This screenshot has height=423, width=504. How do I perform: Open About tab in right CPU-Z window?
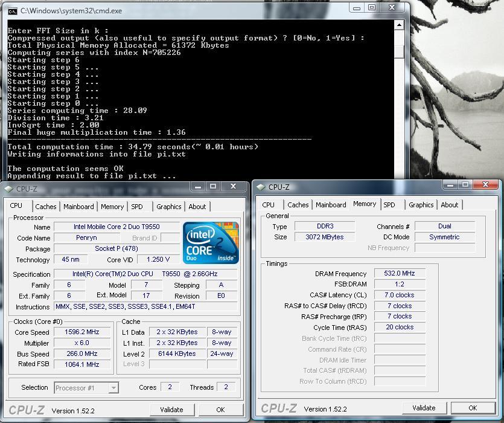pyautogui.click(x=449, y=205)
